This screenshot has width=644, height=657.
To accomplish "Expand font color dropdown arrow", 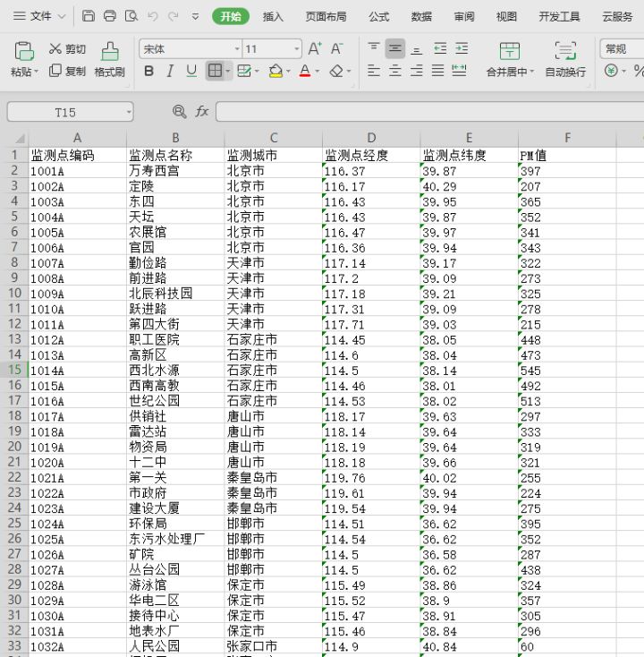I will click(317, 72).
